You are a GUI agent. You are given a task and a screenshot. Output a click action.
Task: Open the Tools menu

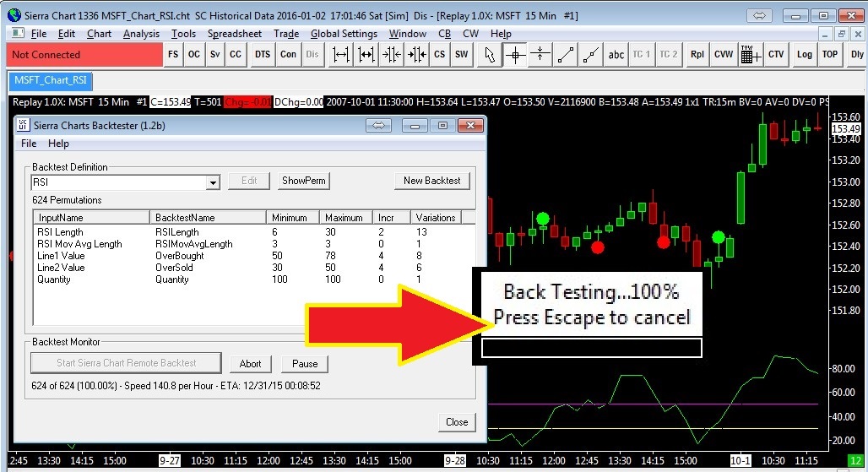point(183,34)
